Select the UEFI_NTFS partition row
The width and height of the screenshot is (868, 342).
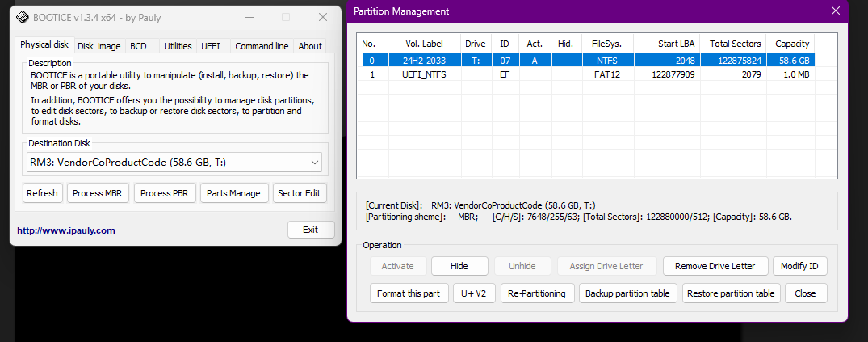[589, 74]
